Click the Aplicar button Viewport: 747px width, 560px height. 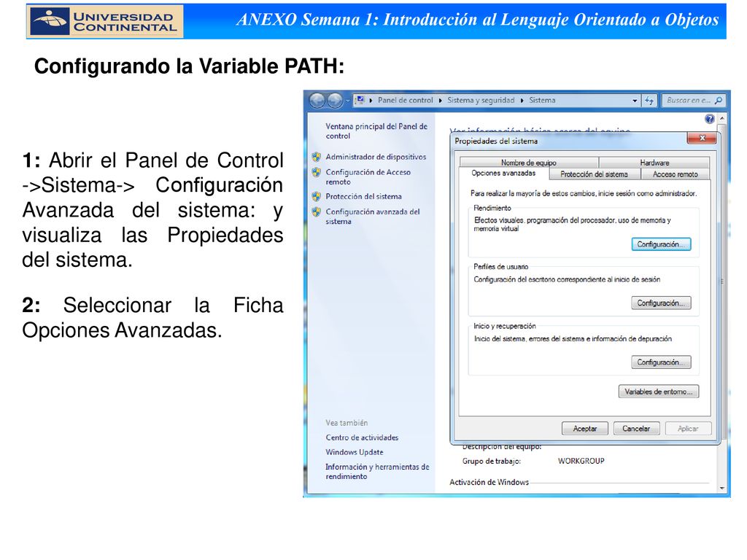688,429
